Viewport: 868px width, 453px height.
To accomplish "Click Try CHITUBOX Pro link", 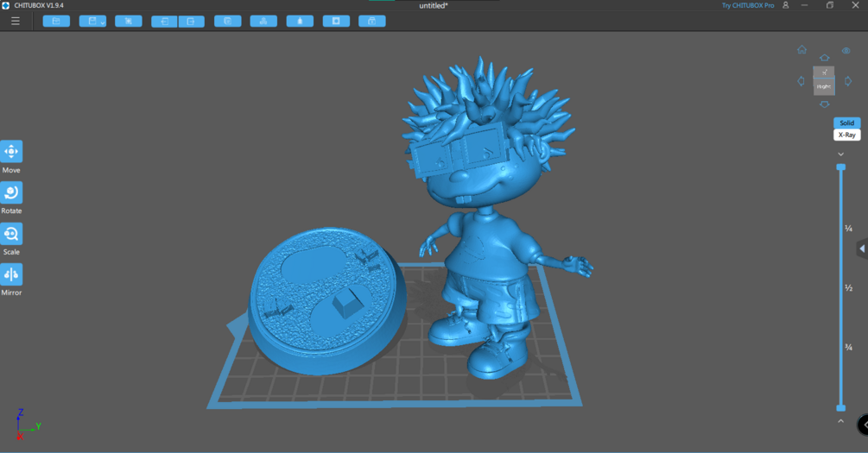I will [x=748, y=5].
